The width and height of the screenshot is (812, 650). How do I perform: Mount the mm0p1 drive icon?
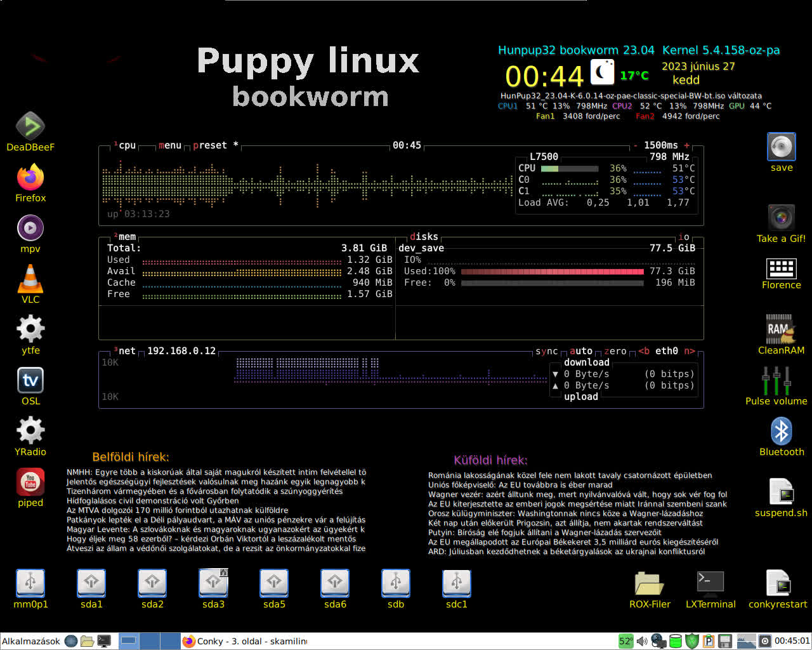click(x=30, y=583)
